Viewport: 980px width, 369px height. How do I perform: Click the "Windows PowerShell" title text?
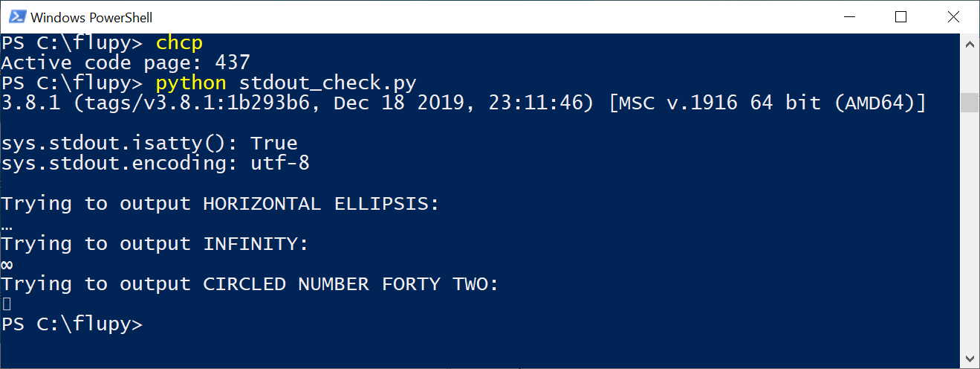92,17
